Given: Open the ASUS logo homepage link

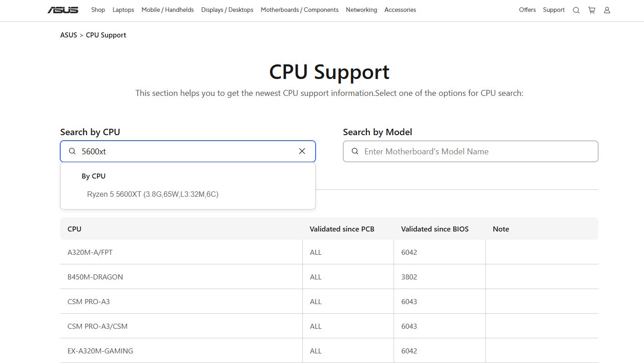Looking at the screenshot, I should click(63, 10).
